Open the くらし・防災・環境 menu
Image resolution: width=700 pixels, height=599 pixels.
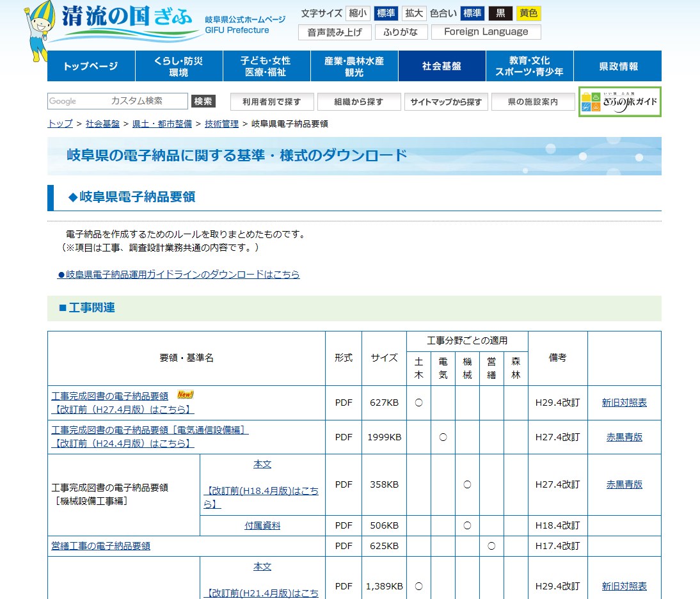pyautogui.click(x=179, y=67)
